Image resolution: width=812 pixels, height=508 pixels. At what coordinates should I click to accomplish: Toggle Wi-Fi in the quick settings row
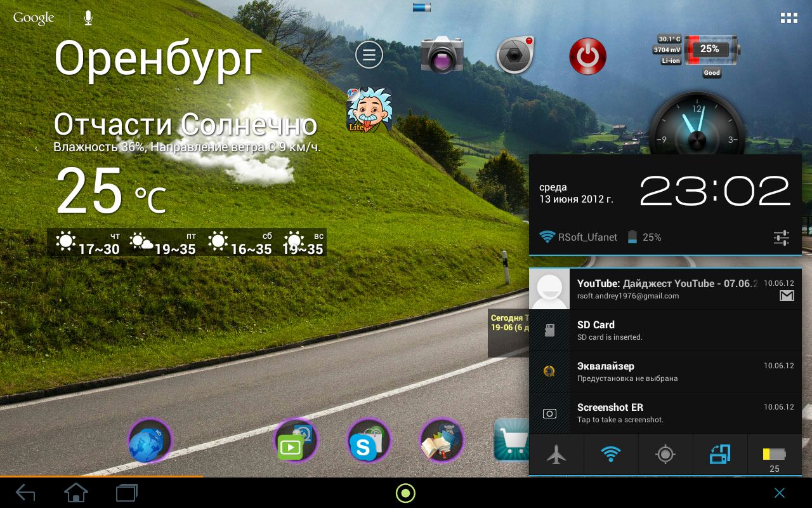click(610, 454)
